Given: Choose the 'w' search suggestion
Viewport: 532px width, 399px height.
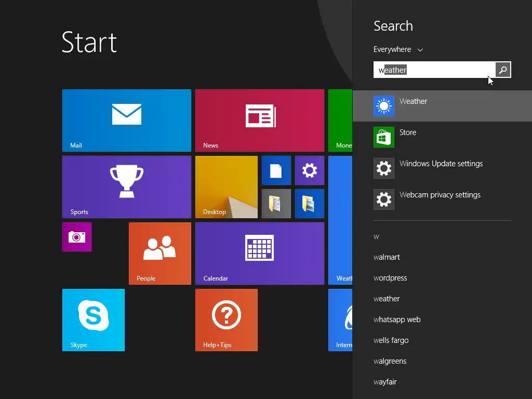Looking at the screenshot, I should click(376, 236).
